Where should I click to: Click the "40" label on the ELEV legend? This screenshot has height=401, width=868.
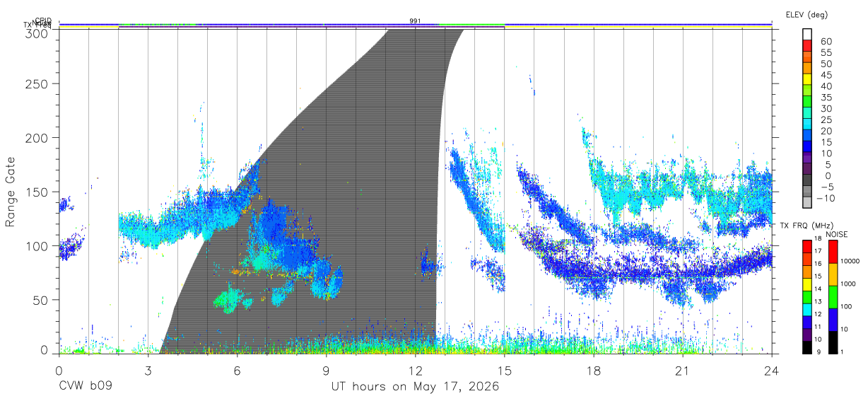[x=826, y=86]
